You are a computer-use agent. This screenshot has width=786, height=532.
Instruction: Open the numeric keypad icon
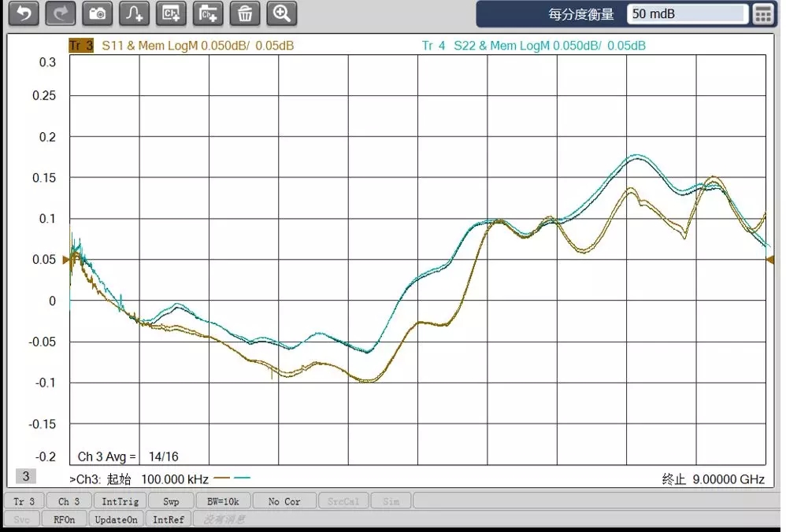(763, 14)
